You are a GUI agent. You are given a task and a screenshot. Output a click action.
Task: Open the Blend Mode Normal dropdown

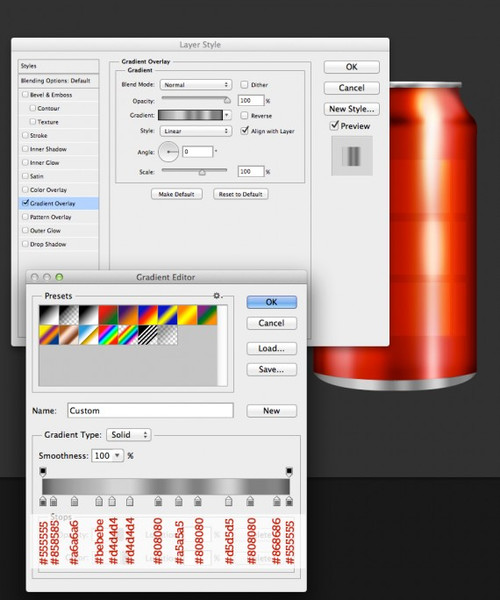click(195, 85)
